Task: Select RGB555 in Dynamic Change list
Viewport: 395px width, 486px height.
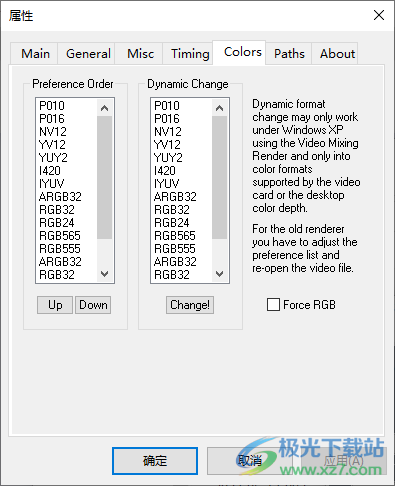Action: coord(181,249)
